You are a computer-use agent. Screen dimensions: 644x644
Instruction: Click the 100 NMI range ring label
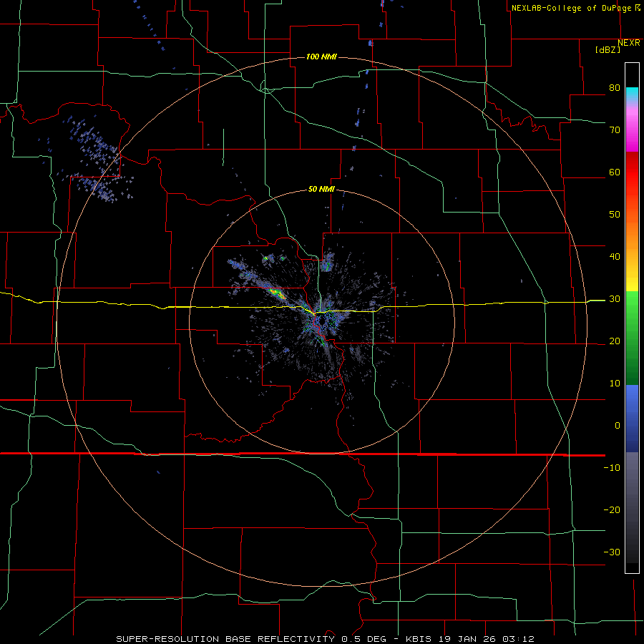[x=321, y=57]
